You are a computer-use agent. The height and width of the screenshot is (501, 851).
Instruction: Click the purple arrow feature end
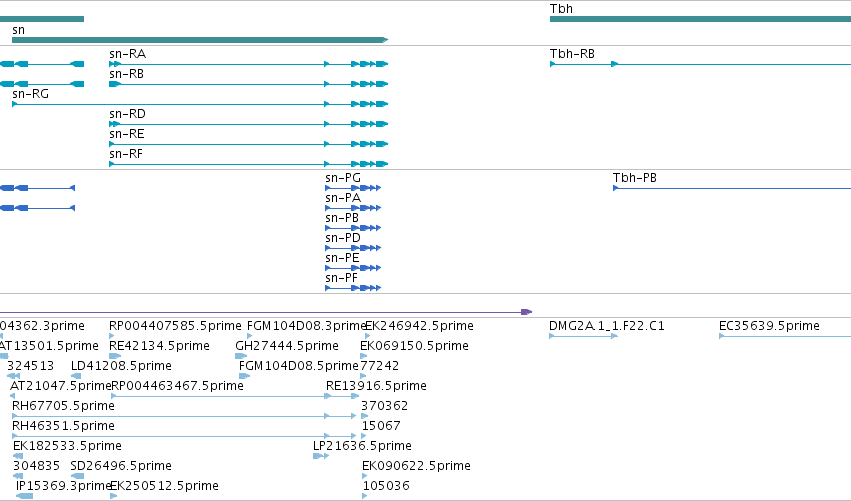(526, 312)
